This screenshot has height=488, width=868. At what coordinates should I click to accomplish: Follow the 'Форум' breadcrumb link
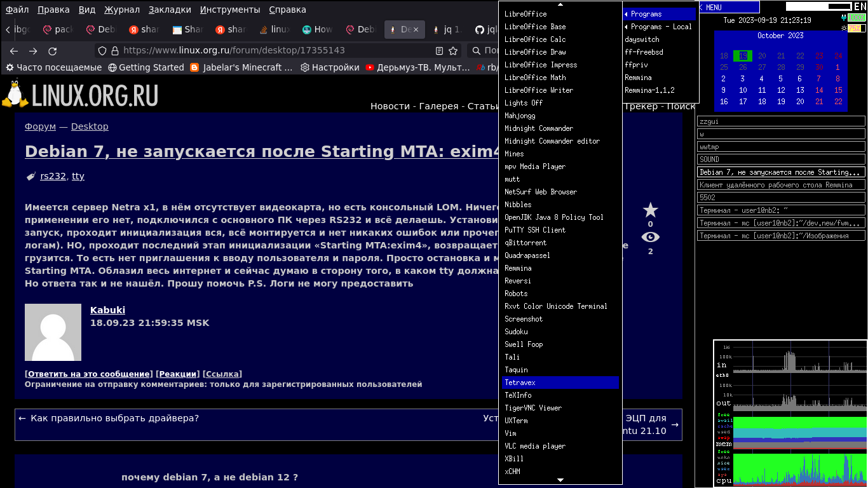click(x=40, y=126)
